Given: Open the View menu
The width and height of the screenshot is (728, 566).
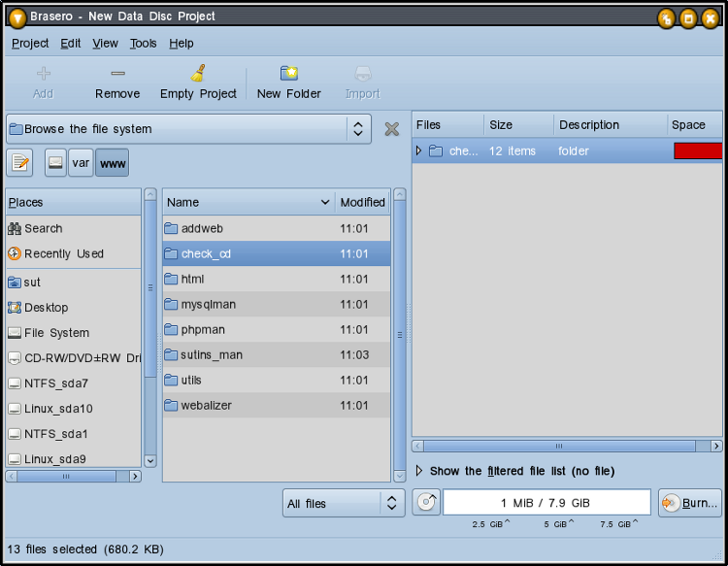Looking at the screenshot, I should (106, 43).
